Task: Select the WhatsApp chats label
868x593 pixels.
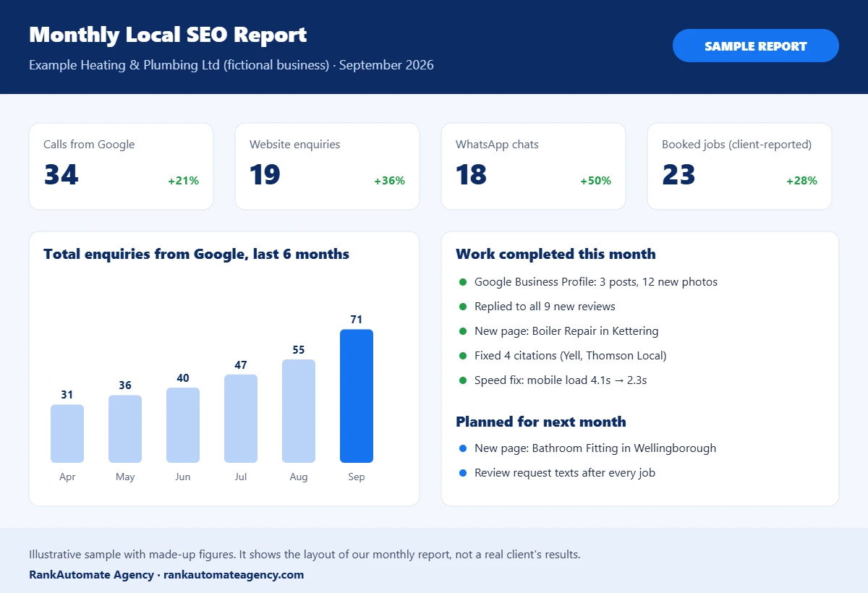Action: coord(497,145)
